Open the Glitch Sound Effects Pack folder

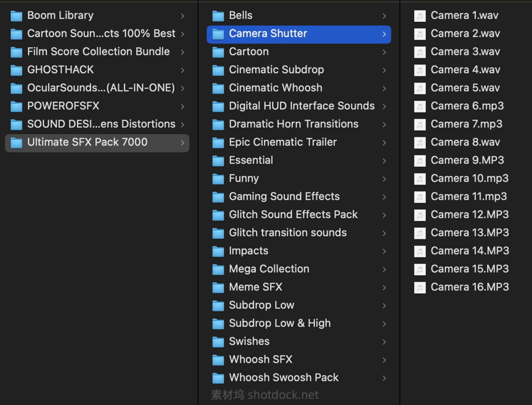[294, 214]
